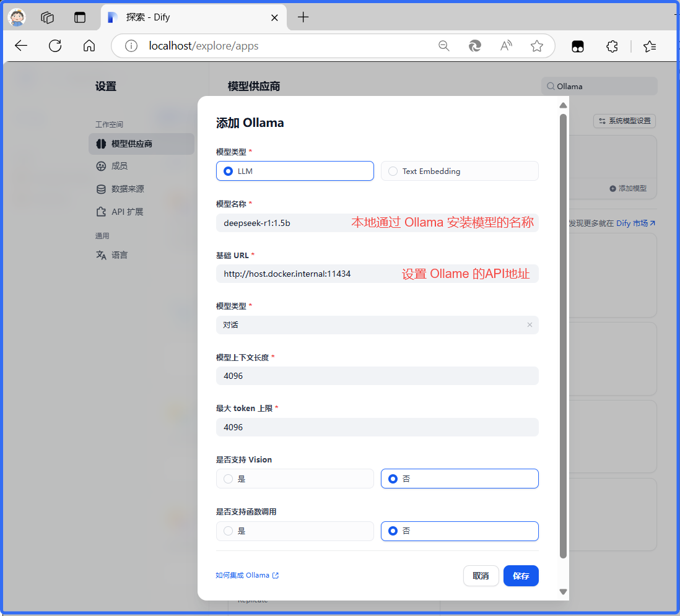The image size is (680, 616).
Task: Click the 取消 button
Action: (x=481, y=576)
